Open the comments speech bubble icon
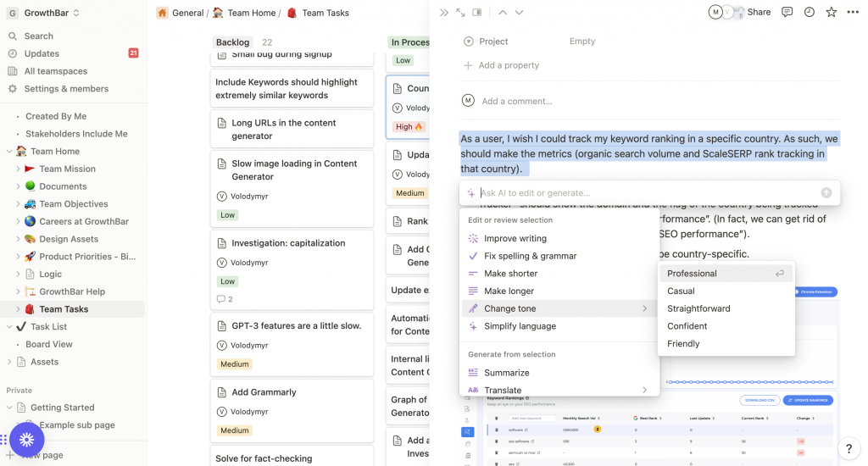Viewport: 868px width, 466px height. [787, 12]
